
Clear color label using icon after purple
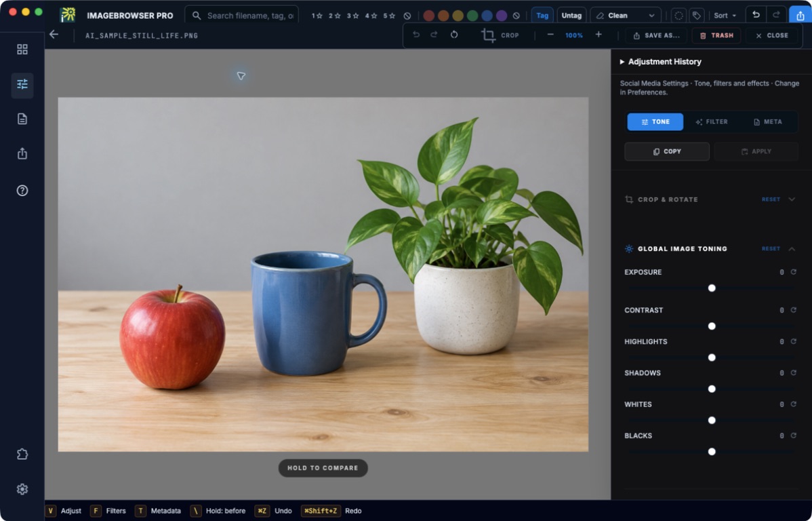(516, 16)
